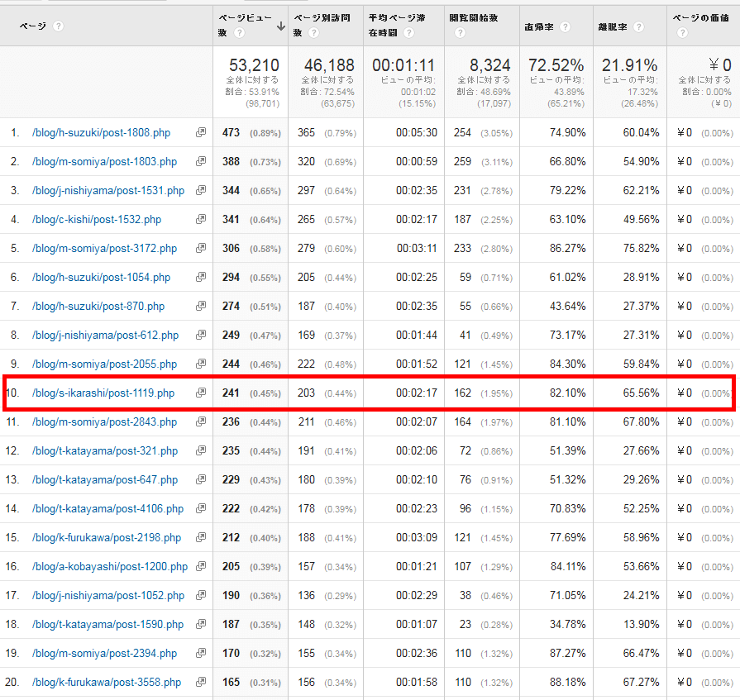740x700 pixels.
Task: Click the help icon for ページの価値 column
Action: click(682, 33)
